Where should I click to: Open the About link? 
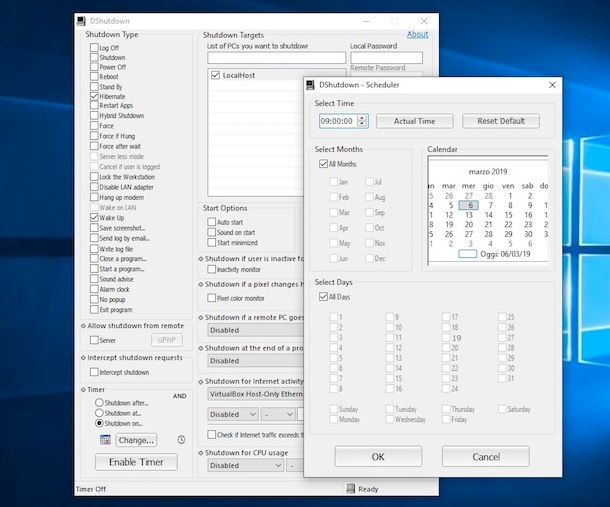[x=417, y=34]
